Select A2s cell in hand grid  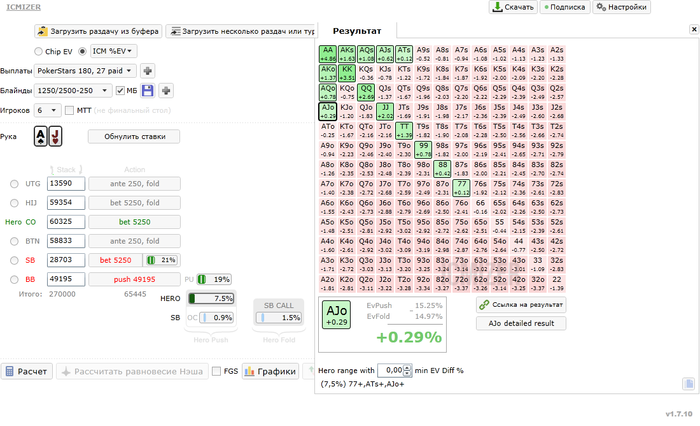(557, 54)
